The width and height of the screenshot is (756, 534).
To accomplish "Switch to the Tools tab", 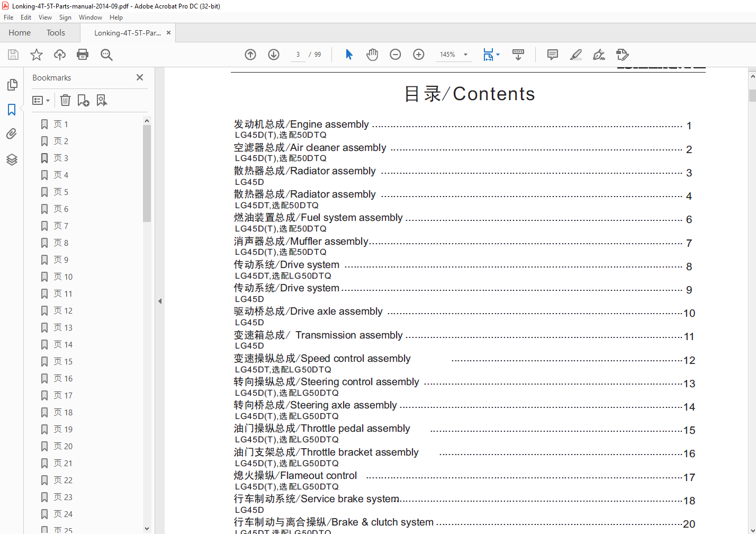I will click(x=56, y=33).
